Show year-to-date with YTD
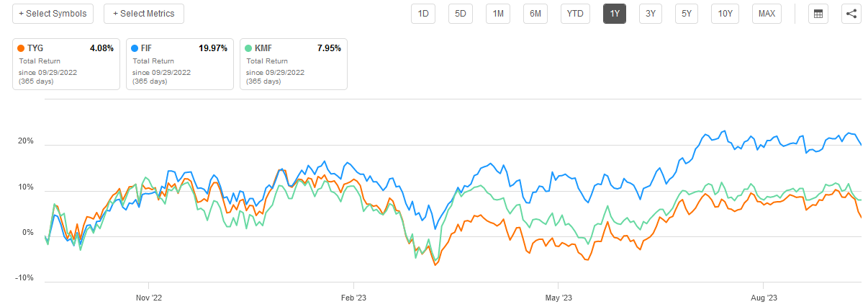The width and height of the screenshot is (868, 307). pos(575,14)
